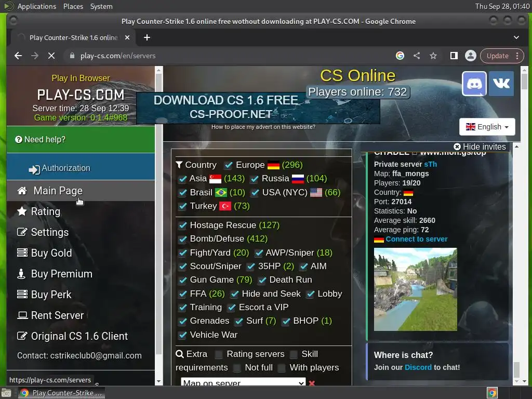Viewport: 532px width, 399px height.
Task: Uncheck Bomb/Defuse mode checkbox
Action: 182,239
